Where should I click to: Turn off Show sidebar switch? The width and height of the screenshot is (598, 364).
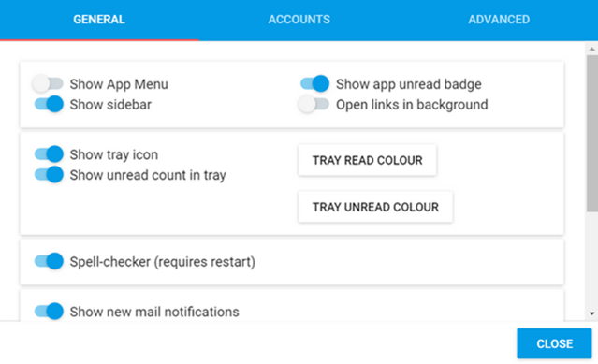[49, 104]
